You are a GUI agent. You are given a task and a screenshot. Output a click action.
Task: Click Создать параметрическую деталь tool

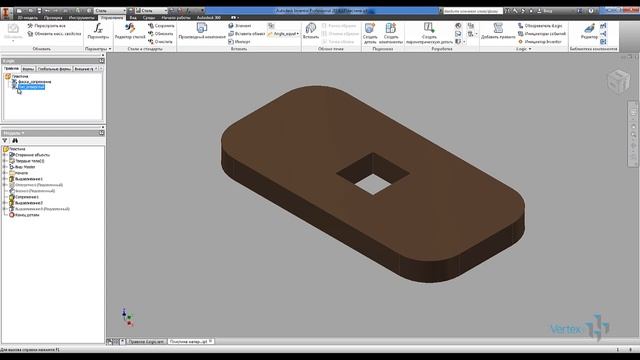pos(429,33)
